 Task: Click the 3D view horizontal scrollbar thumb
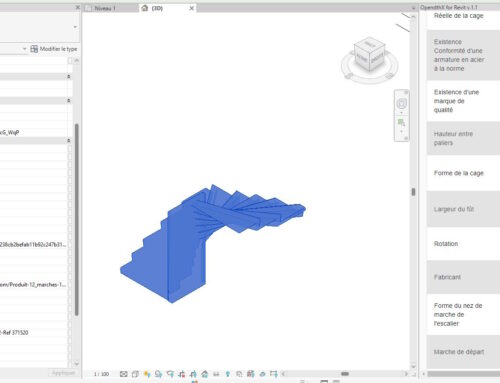[x=345, y=374]
